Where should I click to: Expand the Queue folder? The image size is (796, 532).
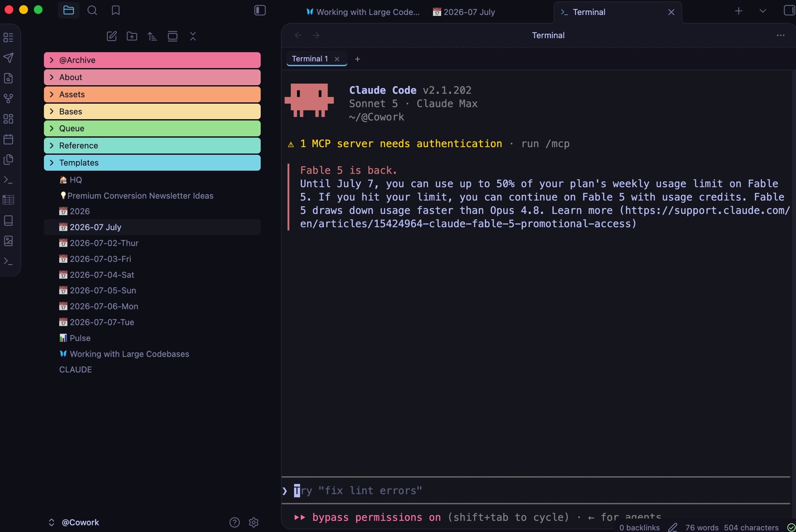coord(152,128)
